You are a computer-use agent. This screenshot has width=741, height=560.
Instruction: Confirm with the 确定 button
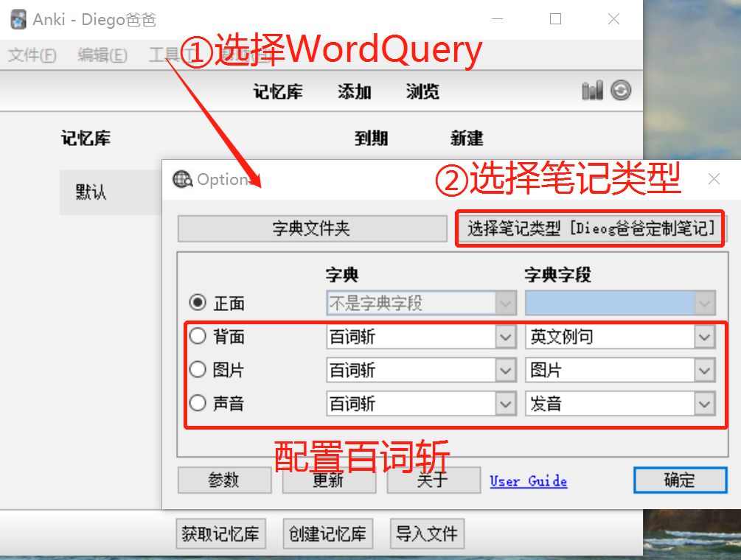[x=680, y=480]
